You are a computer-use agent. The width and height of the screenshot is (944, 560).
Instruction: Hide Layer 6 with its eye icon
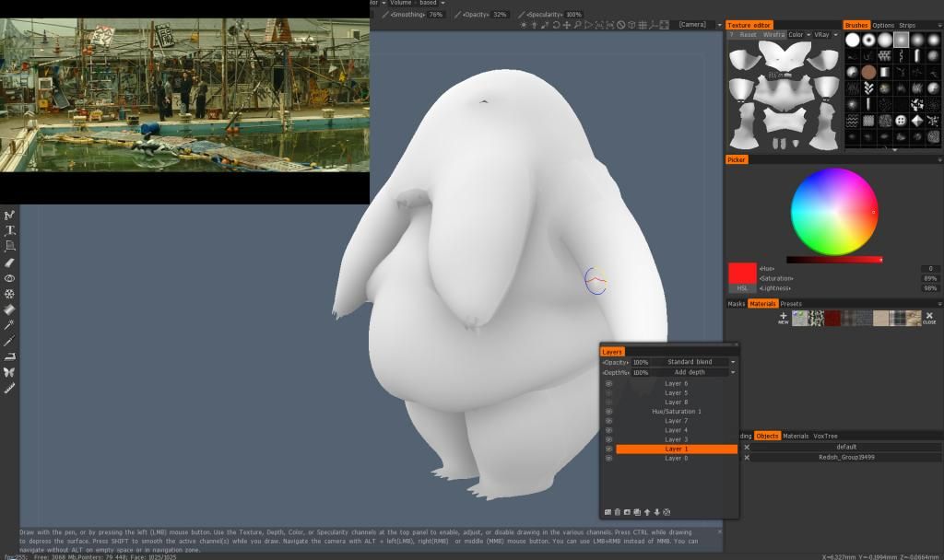[x=608, y=383]
